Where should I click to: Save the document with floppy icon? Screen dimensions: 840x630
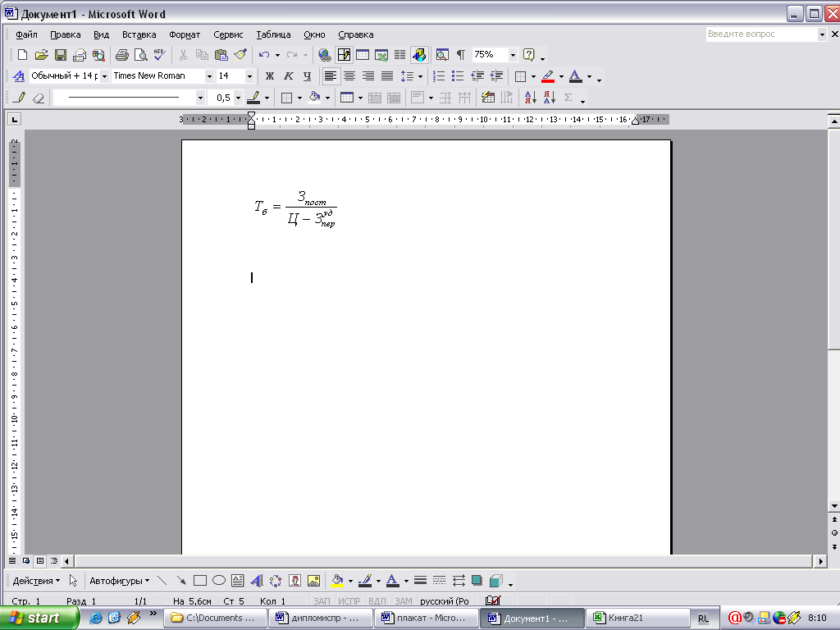point(61,55)
